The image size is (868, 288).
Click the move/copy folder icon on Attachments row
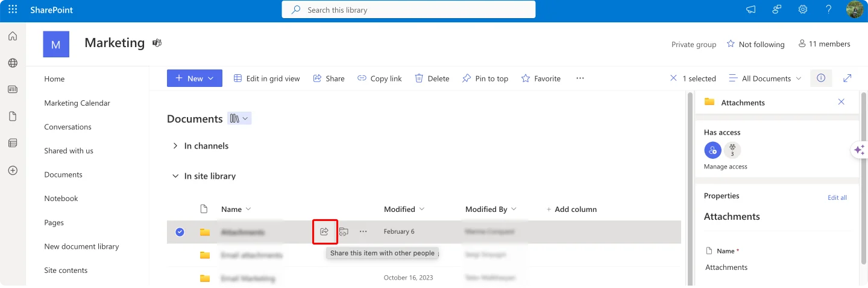(x=344, y=232)
